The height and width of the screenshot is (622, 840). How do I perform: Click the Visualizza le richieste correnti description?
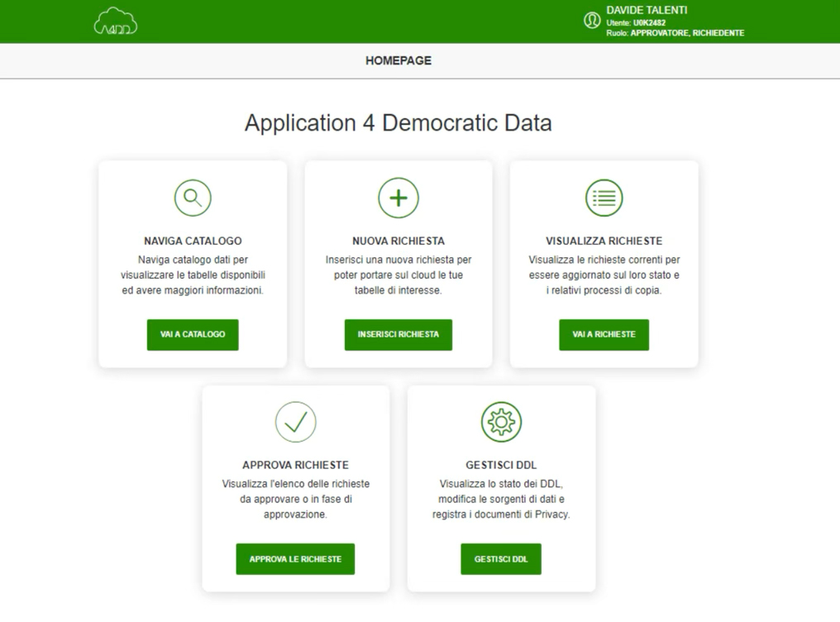click(x=604, y=275)
